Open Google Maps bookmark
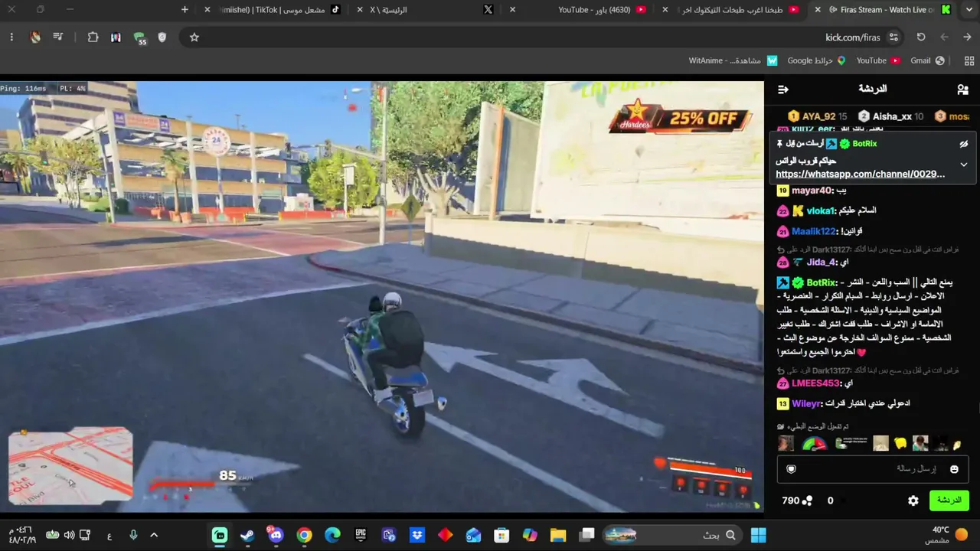The width and height of the screenshot is (980, 551). [816, 60]
